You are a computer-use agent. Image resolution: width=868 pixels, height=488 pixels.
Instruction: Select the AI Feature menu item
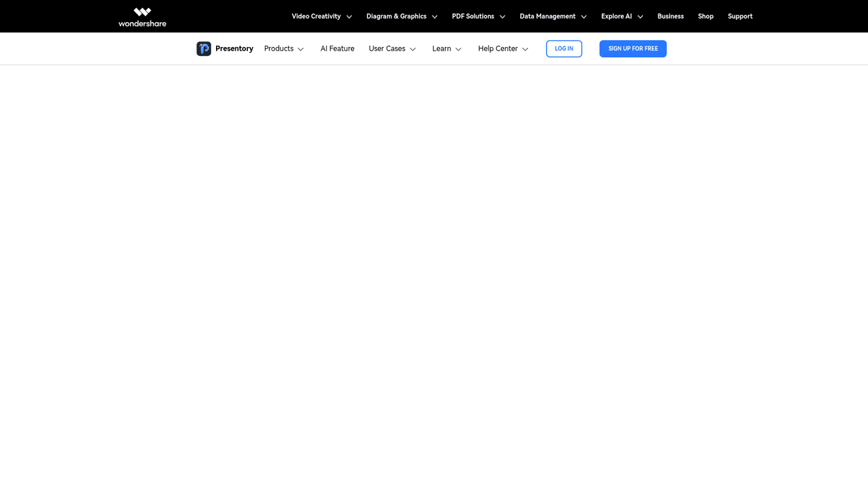click(x=337, y=49)
